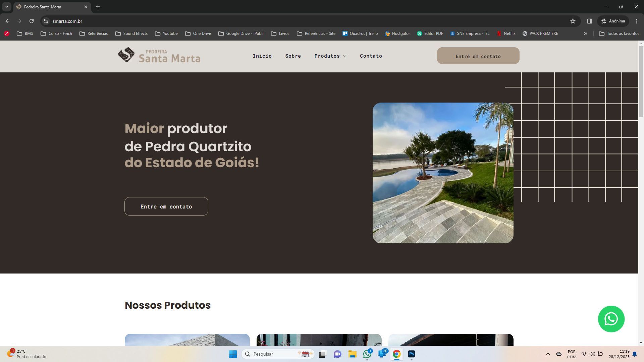The width and height of the screenshot is (644, 362).
Task: Go to the Sobre menu item
Action: point(293,56)
